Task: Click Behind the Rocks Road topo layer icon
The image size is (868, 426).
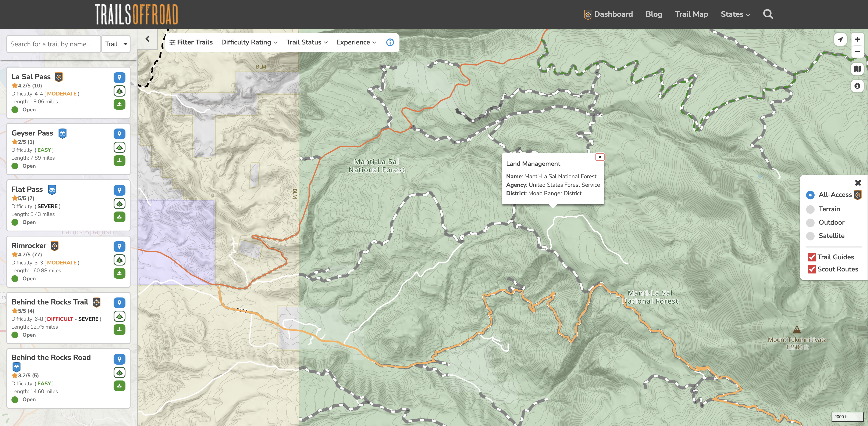Action: [x=119, y=372]
